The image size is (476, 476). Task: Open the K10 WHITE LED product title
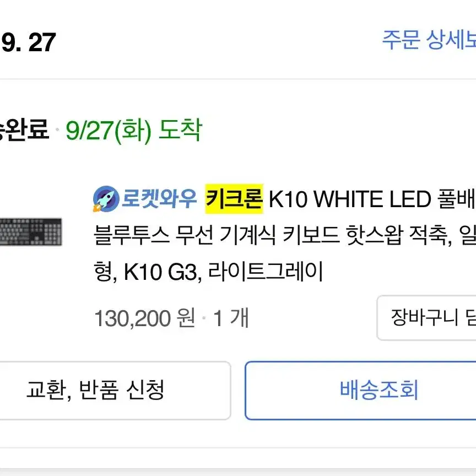tap(350, 199)
